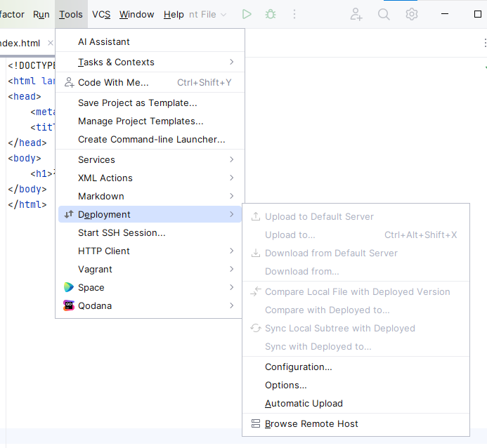
Task: Click Upload to Default Server
Action: coord(356,216)
